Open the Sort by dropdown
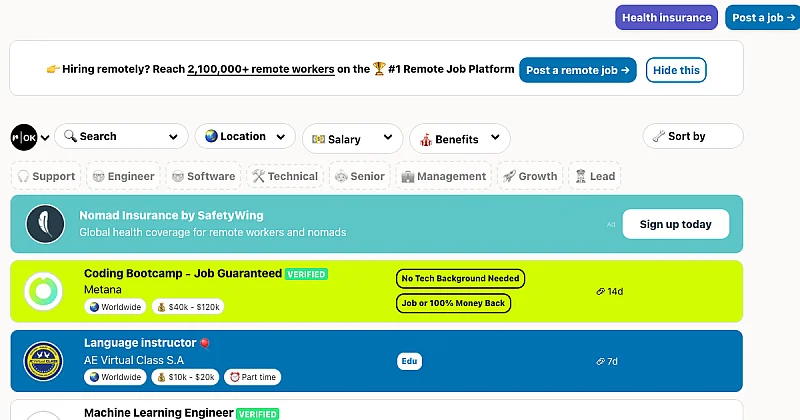 click(x=692, y=136)
